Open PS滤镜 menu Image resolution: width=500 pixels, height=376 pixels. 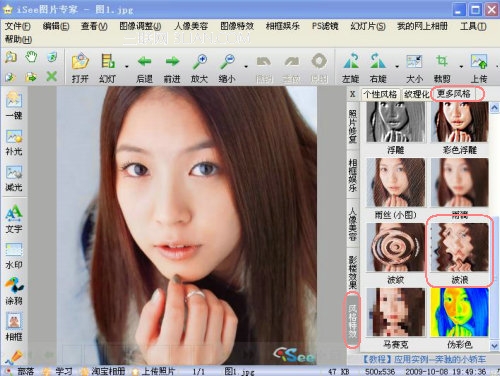(325, 26)
